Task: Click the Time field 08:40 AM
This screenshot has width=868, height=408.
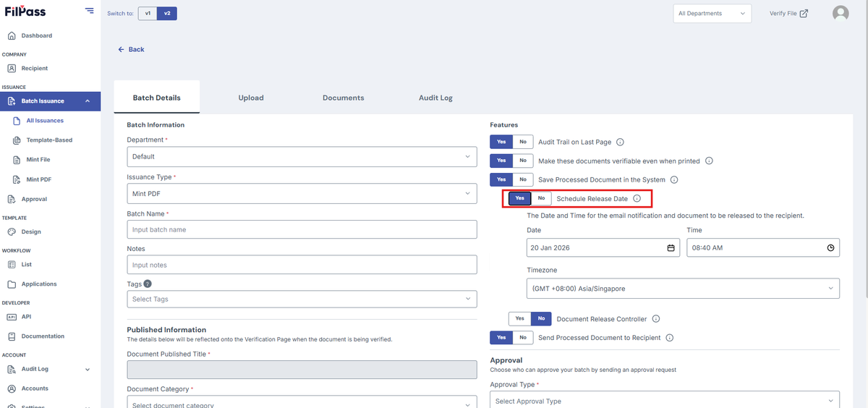Action: click(x=763, y=247)
